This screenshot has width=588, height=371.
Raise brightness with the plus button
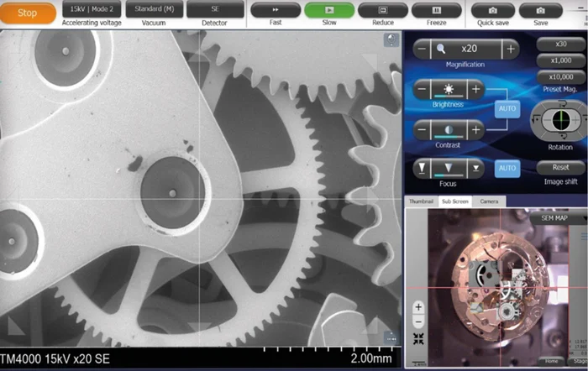pos(476,89)
